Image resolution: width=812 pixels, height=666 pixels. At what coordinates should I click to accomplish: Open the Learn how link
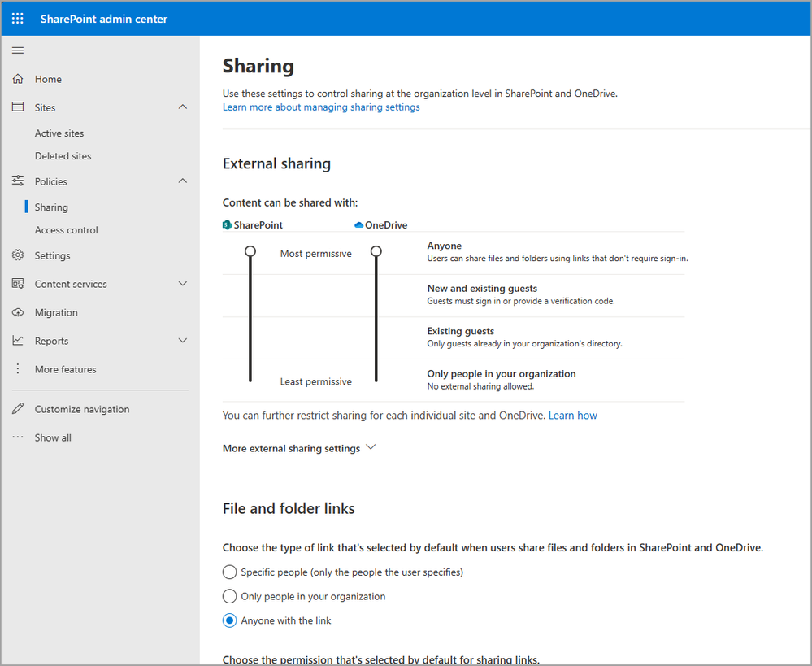click(x=572, y=416)
